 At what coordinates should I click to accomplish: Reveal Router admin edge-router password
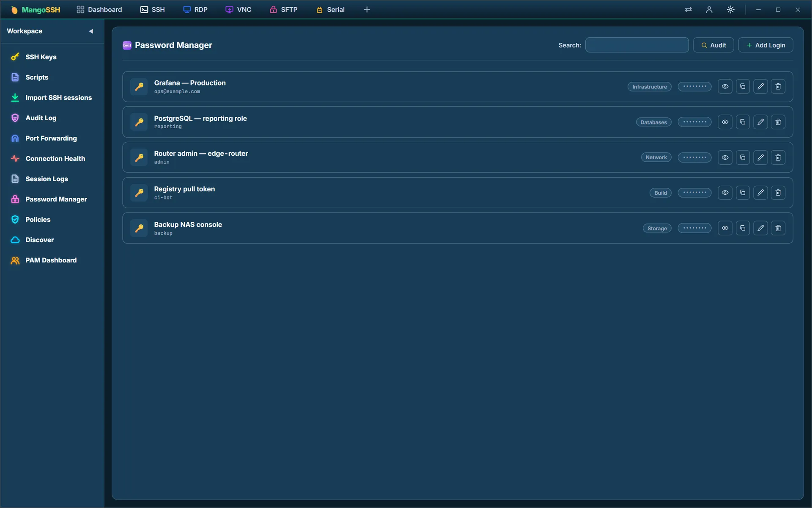tap(725, 157)
